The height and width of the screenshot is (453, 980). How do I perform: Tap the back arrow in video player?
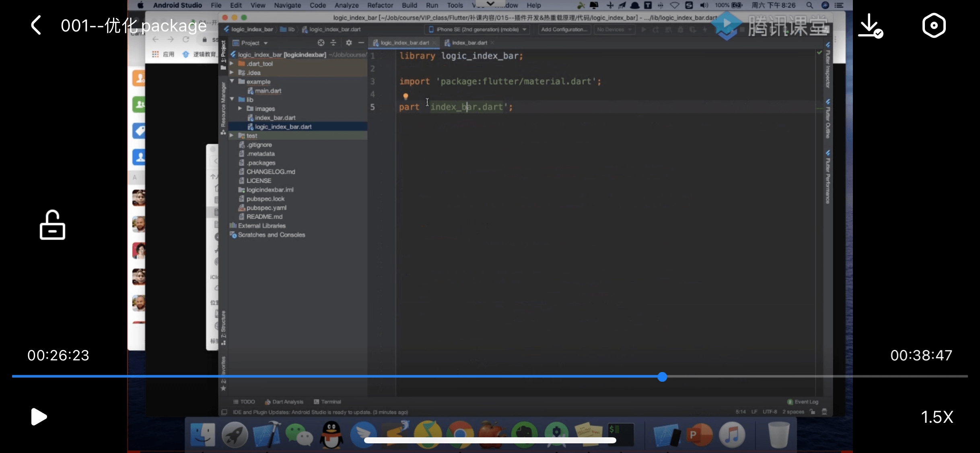36,25
